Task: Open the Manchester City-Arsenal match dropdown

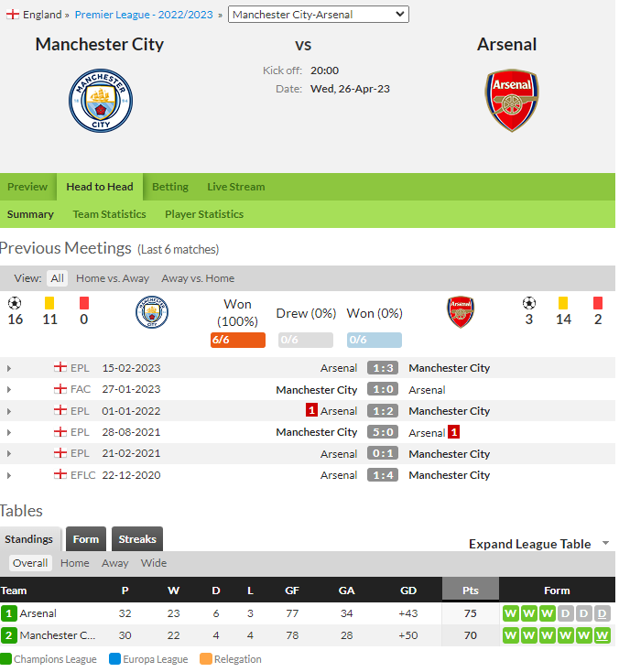Action: click(x=318, y=14)
